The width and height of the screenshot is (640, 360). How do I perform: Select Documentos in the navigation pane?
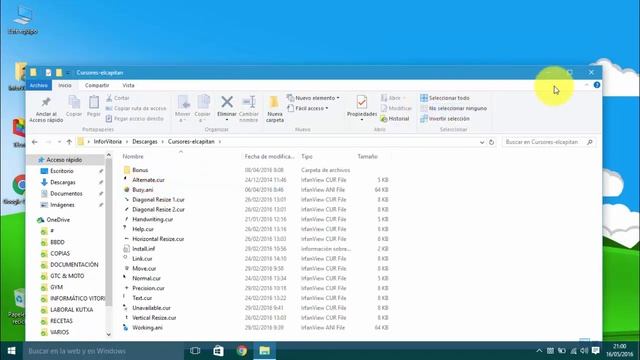point(66,193)
